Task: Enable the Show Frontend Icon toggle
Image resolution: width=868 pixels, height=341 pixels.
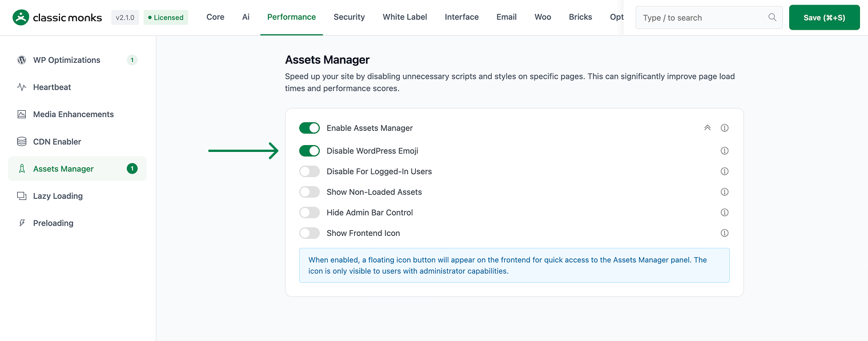Action: point(310,233)
